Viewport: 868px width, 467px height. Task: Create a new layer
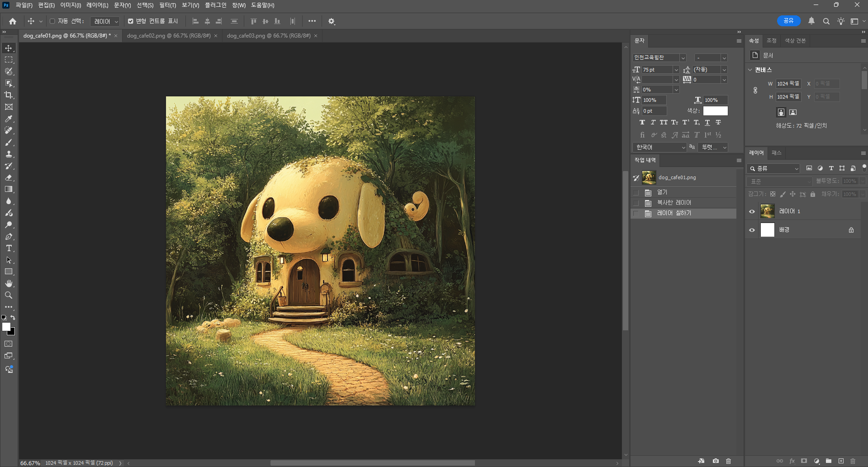(841, 461)
